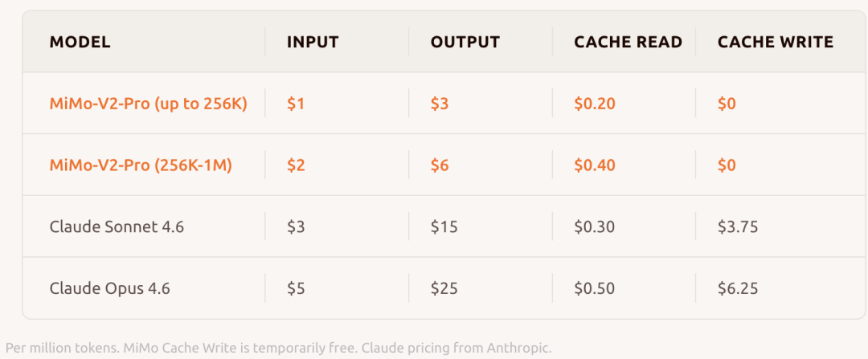This screenshot has width=868, height=359.
Task: Click the OUTPUT column header
Action: pos(465,42)
